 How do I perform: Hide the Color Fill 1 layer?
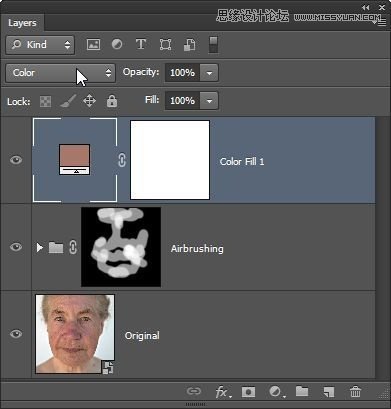click(16, 160)
